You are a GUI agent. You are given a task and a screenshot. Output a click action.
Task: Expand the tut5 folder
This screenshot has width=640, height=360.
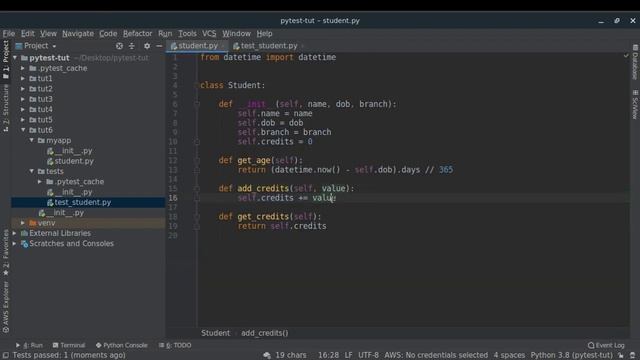point(23,120)
